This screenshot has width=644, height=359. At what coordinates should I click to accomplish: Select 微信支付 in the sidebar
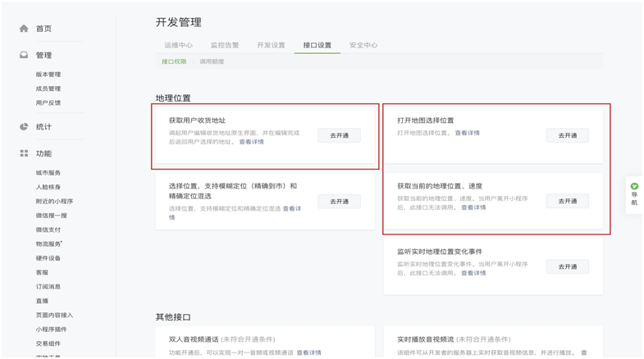(x=48, y=229)
